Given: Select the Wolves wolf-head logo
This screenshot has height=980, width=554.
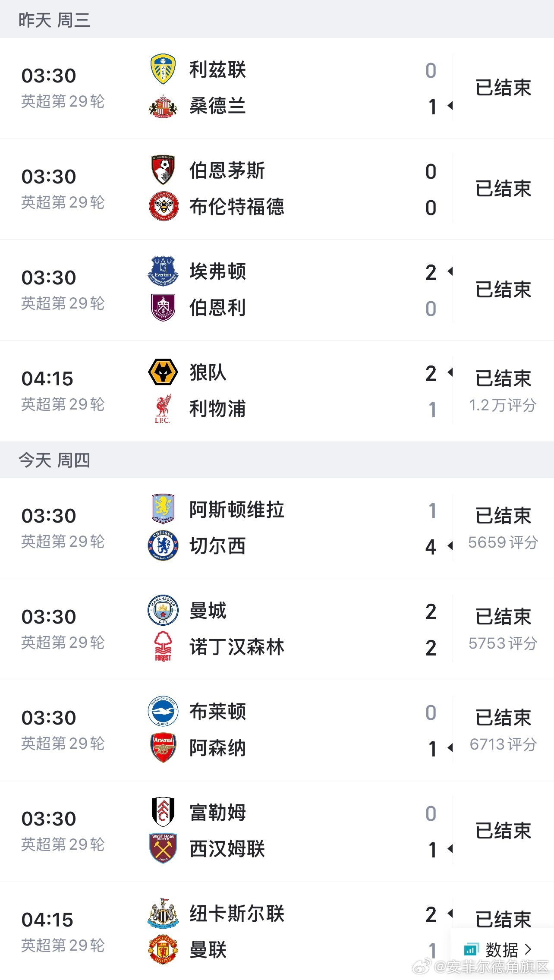Looking at the screenshot, I should click(x=163, y=372).
